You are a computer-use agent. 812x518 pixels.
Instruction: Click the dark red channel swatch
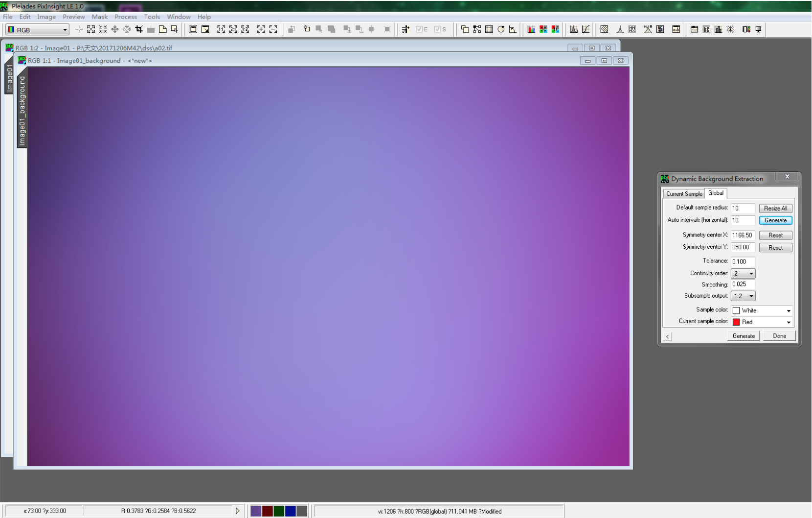coord(267,511)
